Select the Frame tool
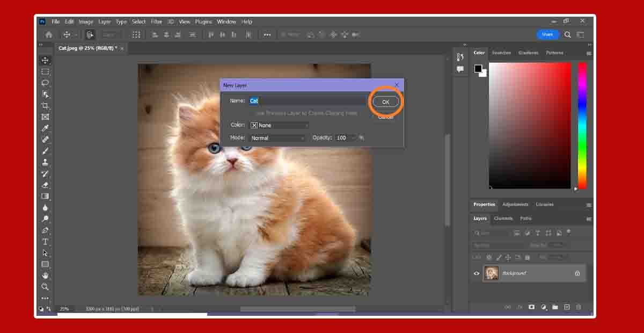Viewport: 644px width, 333px height. [x=45, y=117]
